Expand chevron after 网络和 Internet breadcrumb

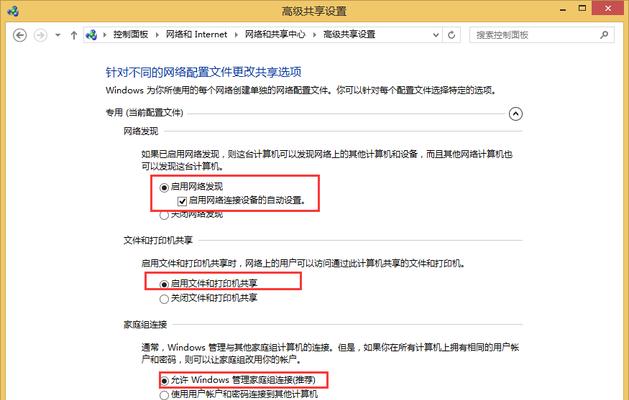click(x=236, y=35)
